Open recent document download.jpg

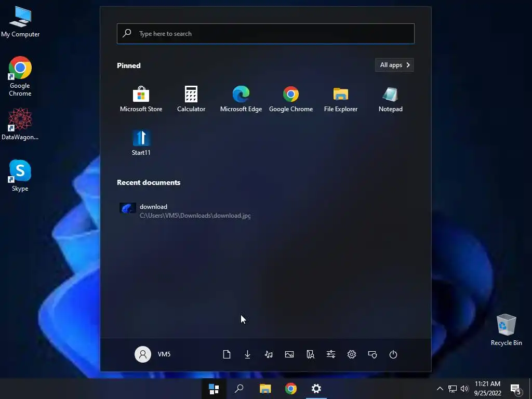point(185,211)
